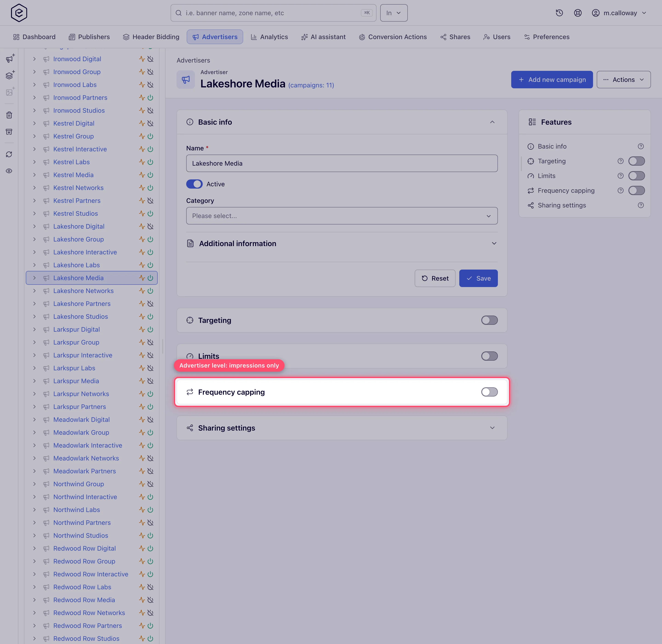Open the archive sidebar icon
662x644 pixels.
click(9, 132)
